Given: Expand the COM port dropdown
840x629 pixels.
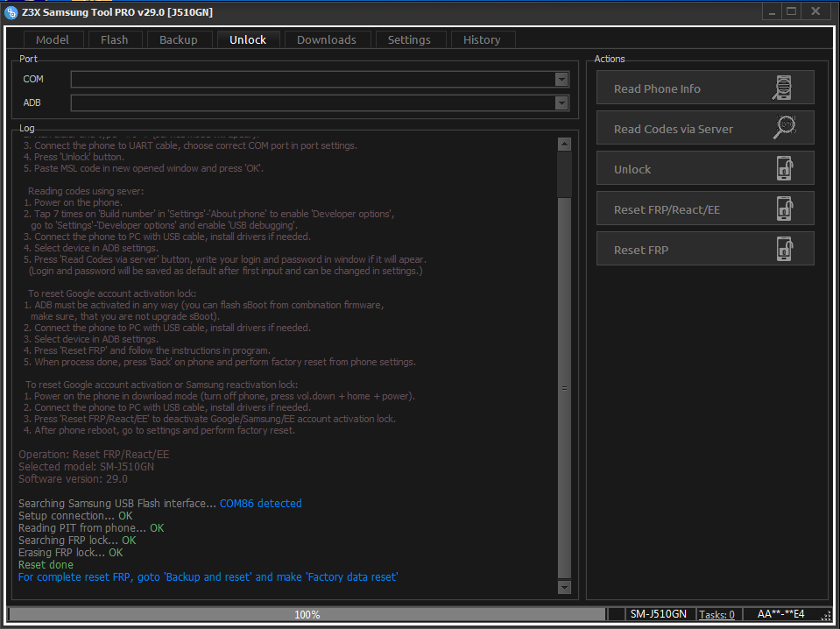Looking at the screenshot, I should (561, 79).
